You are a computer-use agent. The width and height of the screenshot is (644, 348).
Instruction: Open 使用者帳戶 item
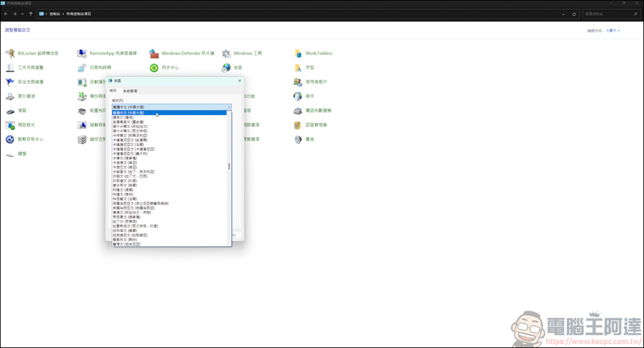pos(310,82)
